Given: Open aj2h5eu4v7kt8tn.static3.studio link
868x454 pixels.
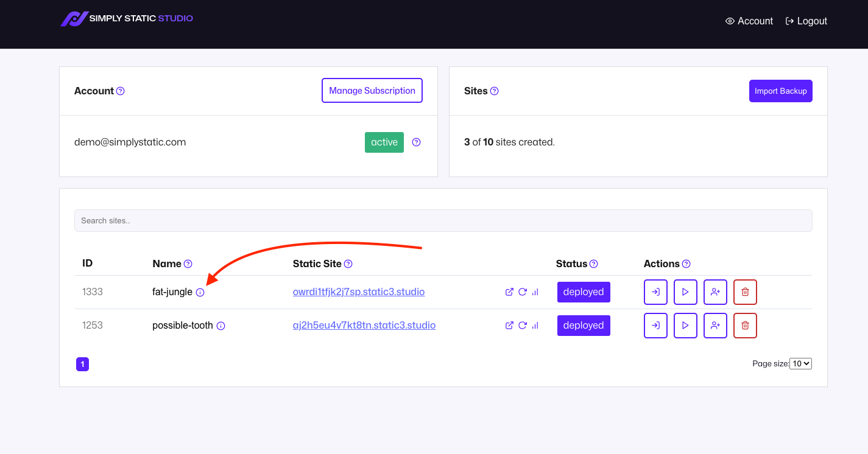Looking at the screenshot, I should (364, 326).
